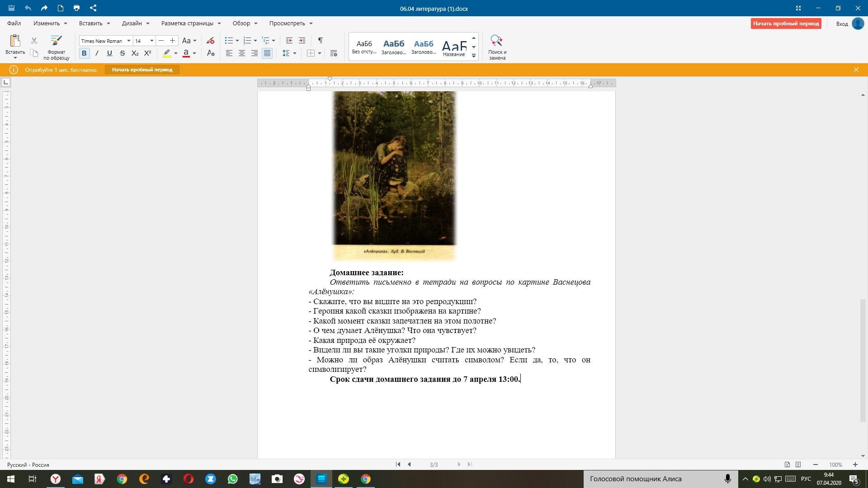The image size is (868, 488).
Task: Toggle italic formatting
Action: pyautogui.click(x=97, y=53)
